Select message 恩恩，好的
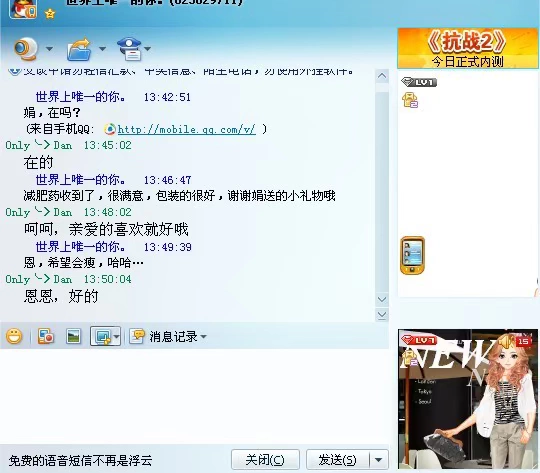Image resolution: width=540 pixels, height=473 pixels. tap(61, 296)
